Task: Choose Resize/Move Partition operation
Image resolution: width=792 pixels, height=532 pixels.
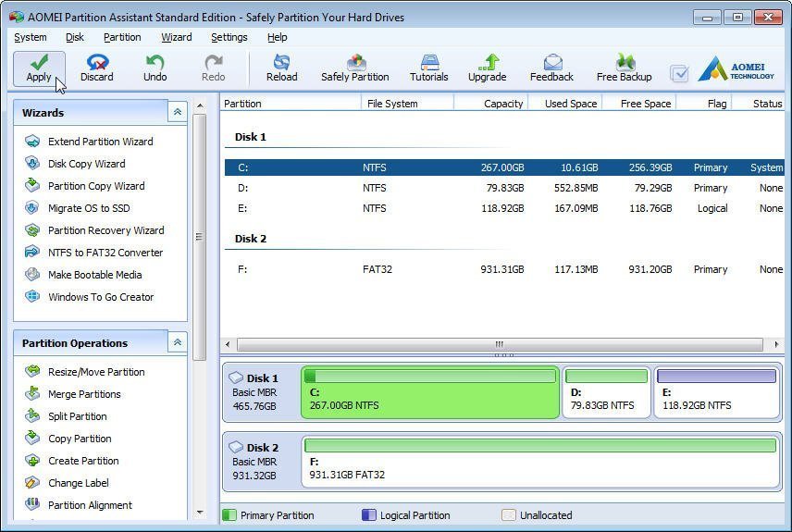Action: pos(84,372)
